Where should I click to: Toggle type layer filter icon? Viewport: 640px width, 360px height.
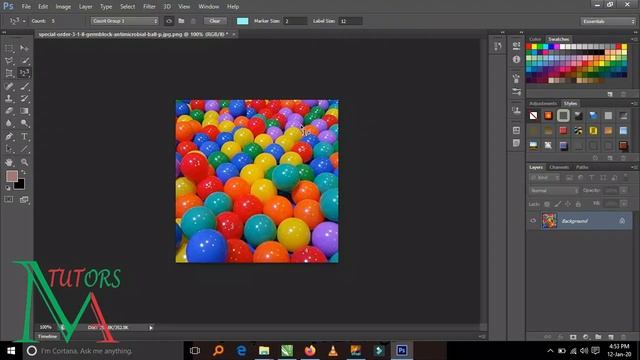591,178
